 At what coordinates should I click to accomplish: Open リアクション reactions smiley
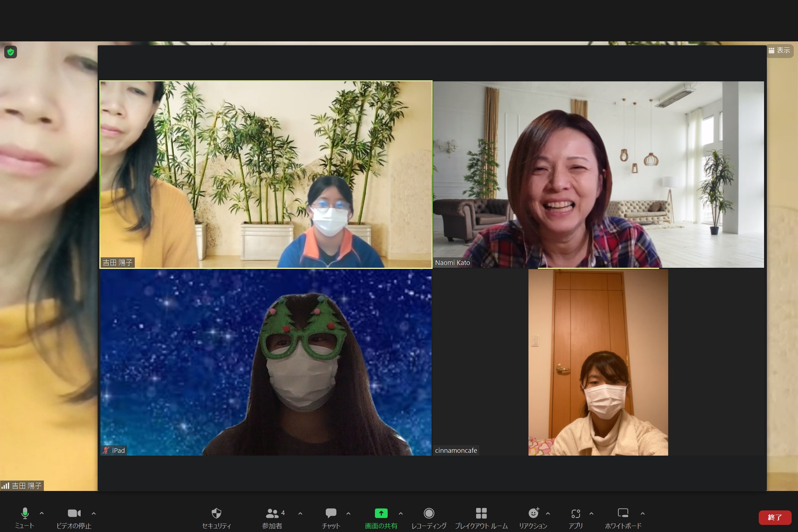pos(533,517)
